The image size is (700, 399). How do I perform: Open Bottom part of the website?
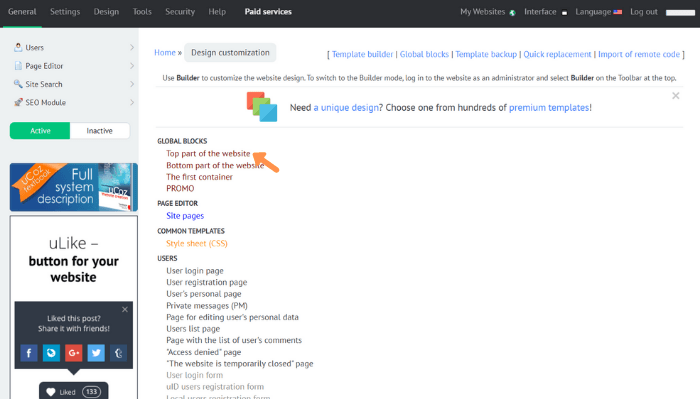pyautogui.click(x=215, y=165)
